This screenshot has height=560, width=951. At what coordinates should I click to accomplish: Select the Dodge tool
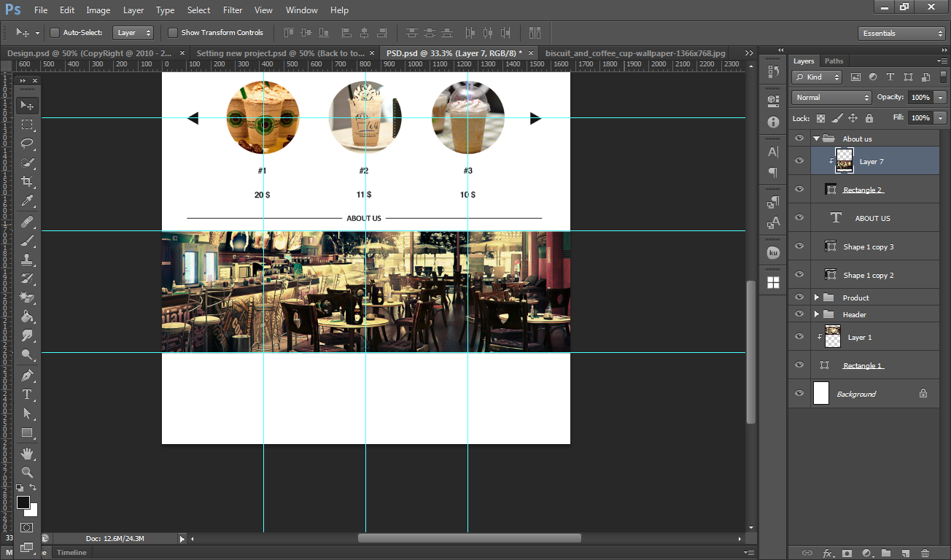[27, 355]
